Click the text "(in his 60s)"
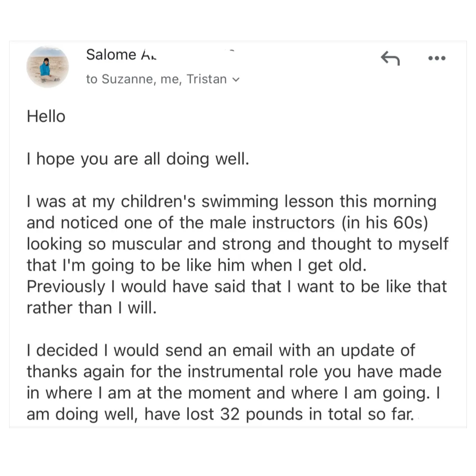476x476 pixels. [385, 223]
